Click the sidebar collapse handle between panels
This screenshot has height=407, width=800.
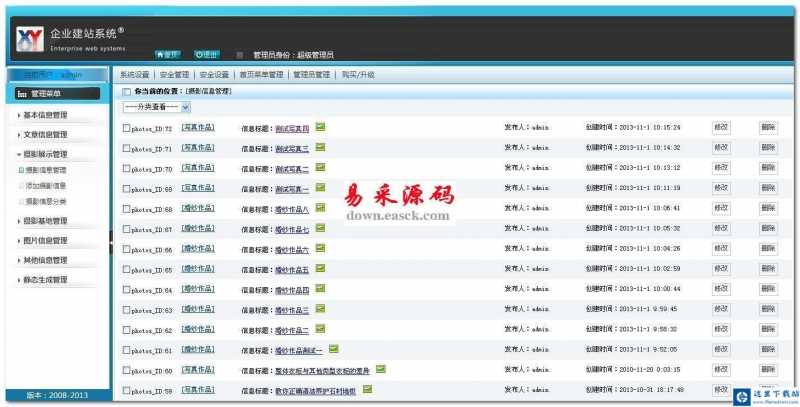click(111, 242)
